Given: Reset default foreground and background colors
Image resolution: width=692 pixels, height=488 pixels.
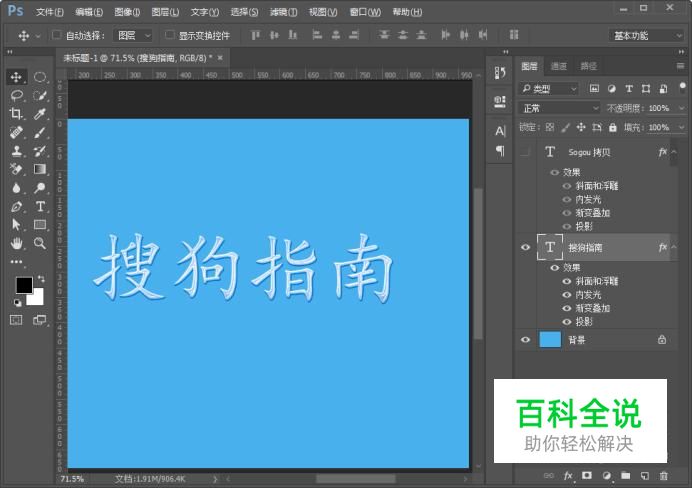Looking at the screenshot, I should (17, 303).
